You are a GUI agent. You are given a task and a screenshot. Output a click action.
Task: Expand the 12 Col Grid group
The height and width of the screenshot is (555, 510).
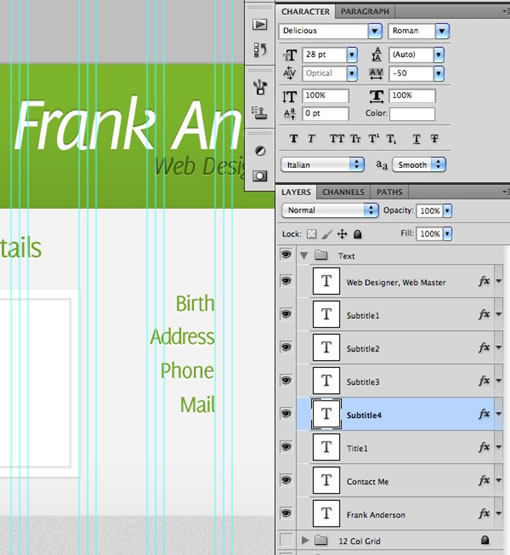click(305, 540)
